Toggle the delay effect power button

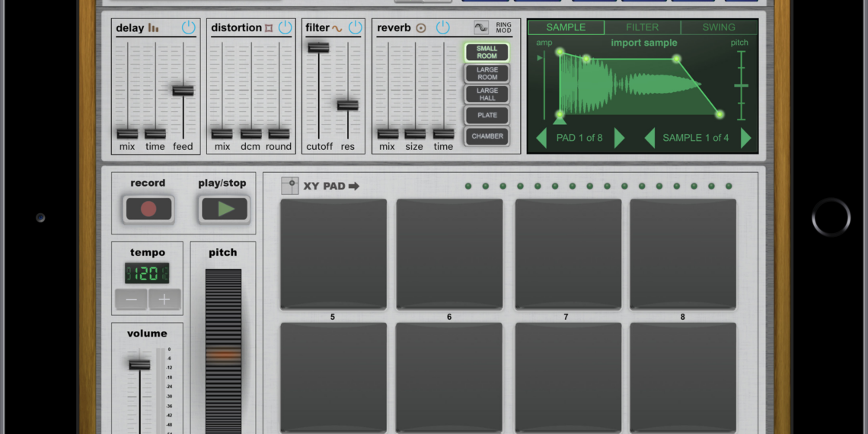(188, 28)
